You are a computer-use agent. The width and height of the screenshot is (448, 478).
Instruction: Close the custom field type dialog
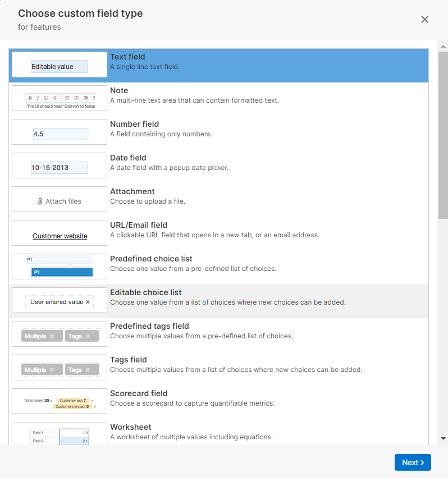click(x=425, y=20)
